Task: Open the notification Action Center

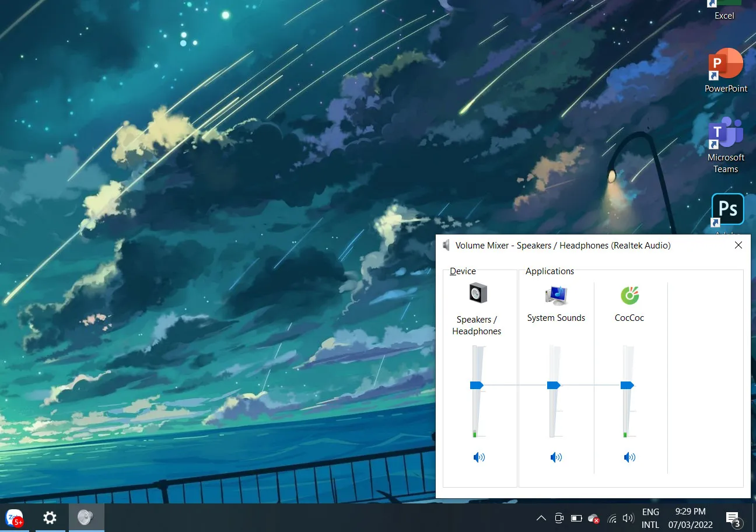Action: (x=733, y=518)
